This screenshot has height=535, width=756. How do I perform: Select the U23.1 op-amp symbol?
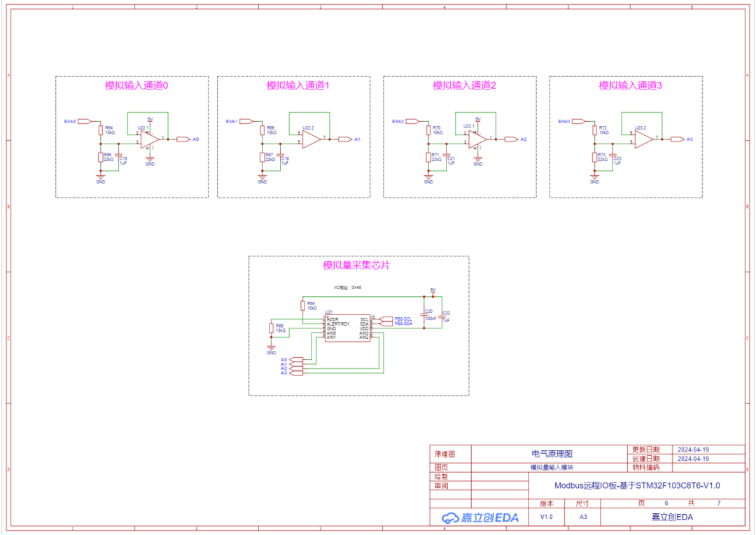click(x=478, y=139)
